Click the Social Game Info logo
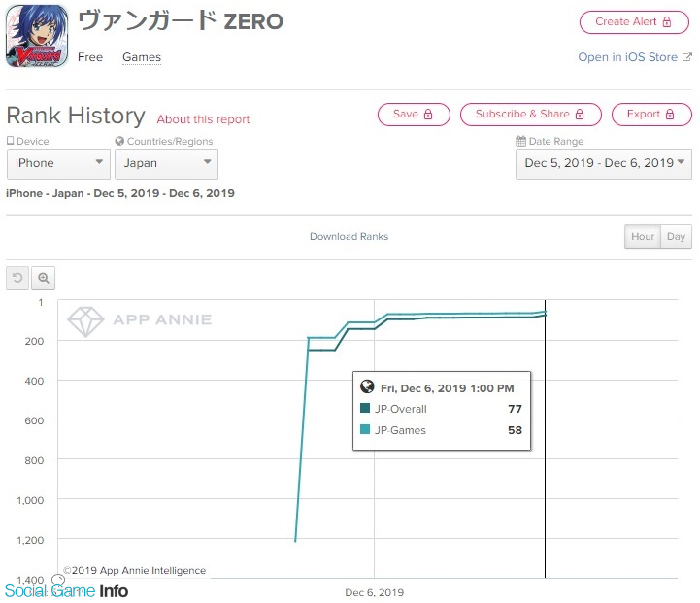 click(67, 590)
